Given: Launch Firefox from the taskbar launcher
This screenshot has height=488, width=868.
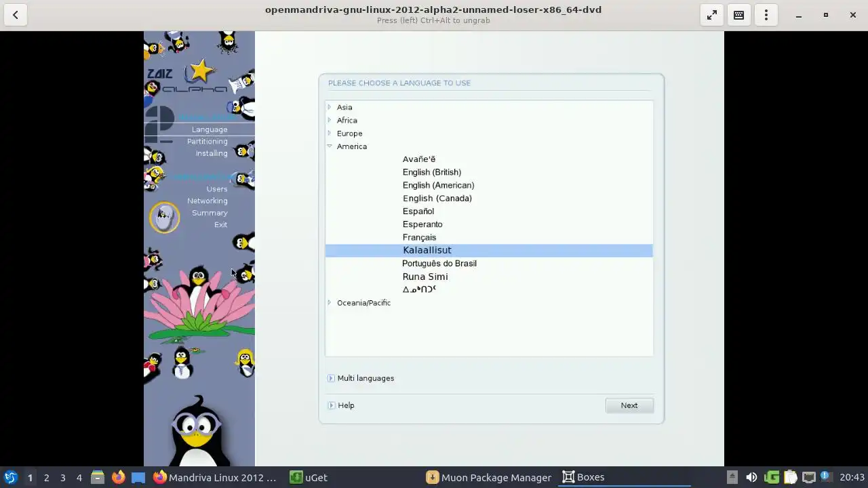Looking at the screenshot, I should pos(118,477).
